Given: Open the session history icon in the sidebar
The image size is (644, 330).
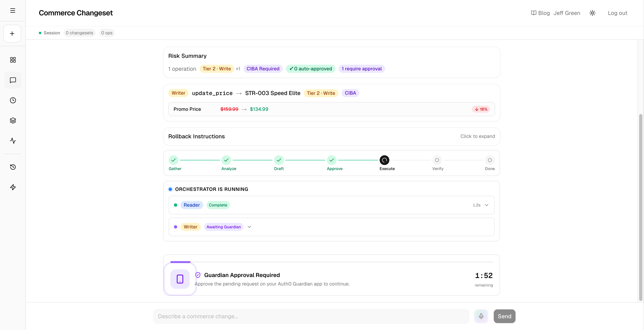Looking at the screenshot, I should 13,167.
